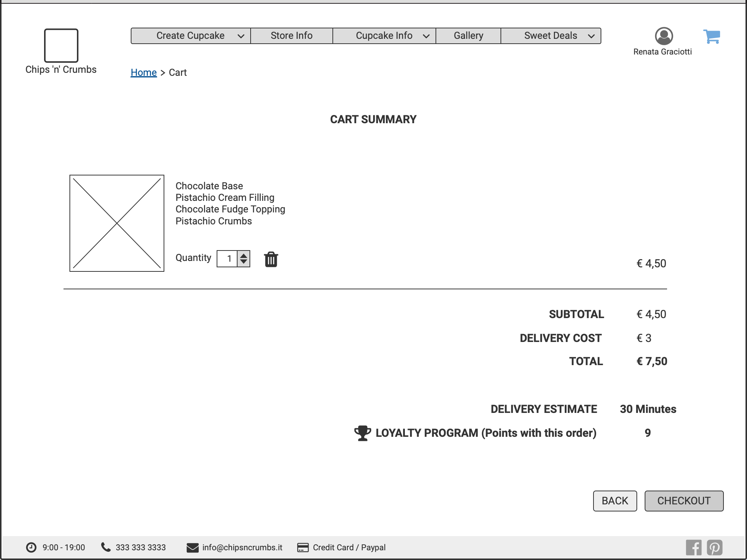This screenshot has height=560, width=747.
Task: Click the credit card payment icon
Action: pos(303,548)
